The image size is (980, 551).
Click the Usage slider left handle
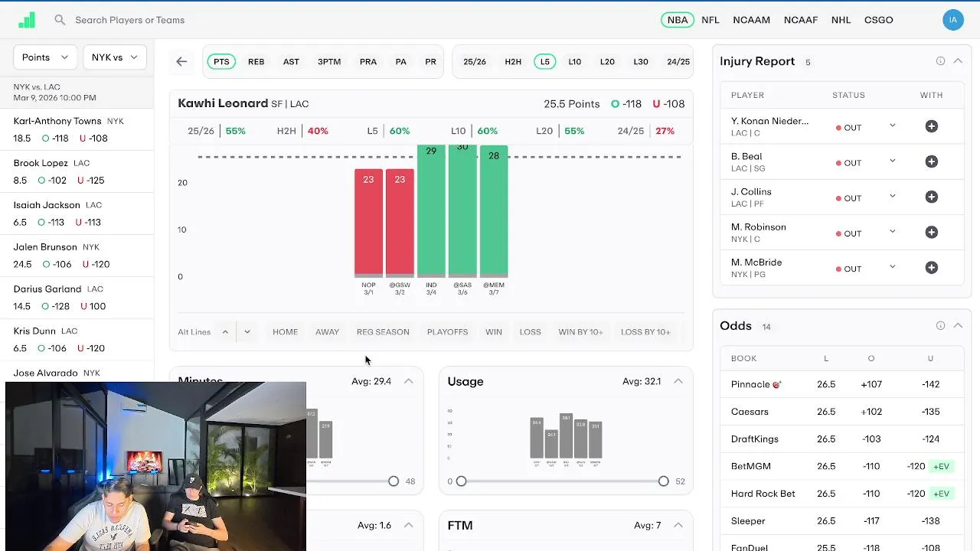tap(461, 481)
